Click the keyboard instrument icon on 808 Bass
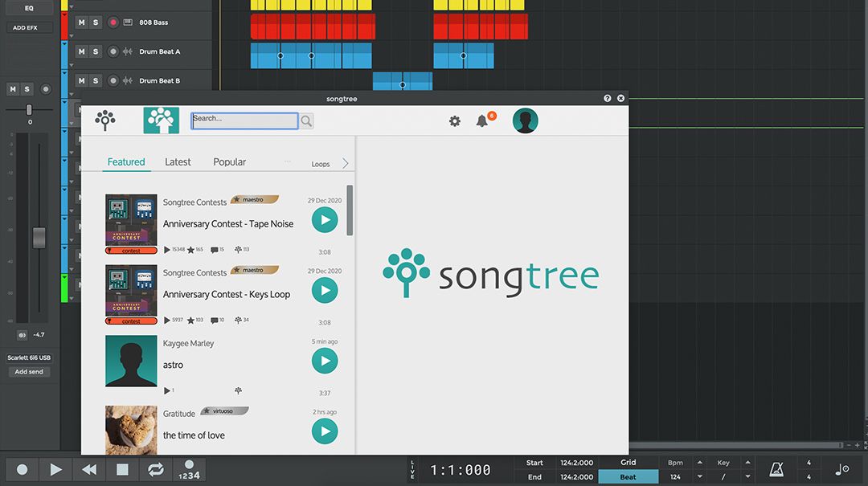The image size is (868, 486). point(128,22)
